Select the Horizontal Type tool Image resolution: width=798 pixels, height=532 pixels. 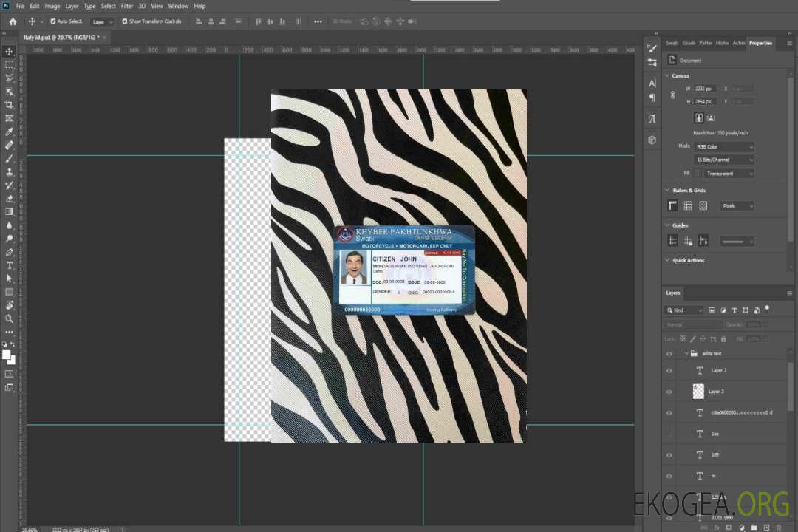(x=9, y=265)
